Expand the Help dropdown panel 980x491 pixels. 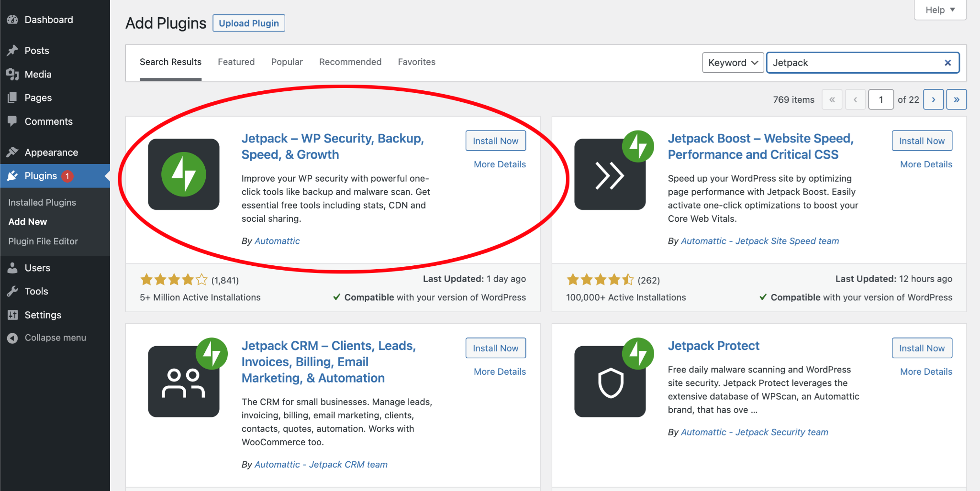click(940, 10)
